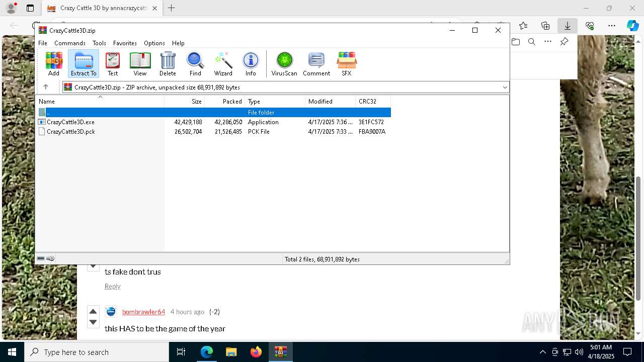Sort by Name column header

(100, 101)
